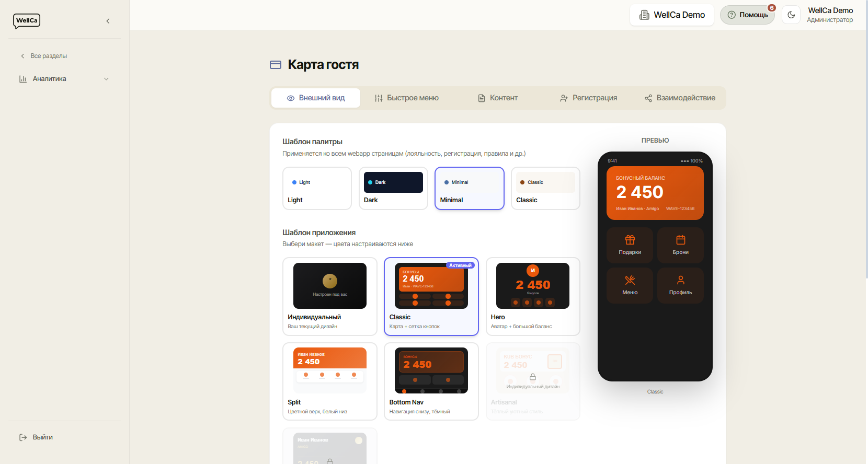868x464 pixels.
Task: Click the Карта гостя card icon
Action: pos(276,65)
